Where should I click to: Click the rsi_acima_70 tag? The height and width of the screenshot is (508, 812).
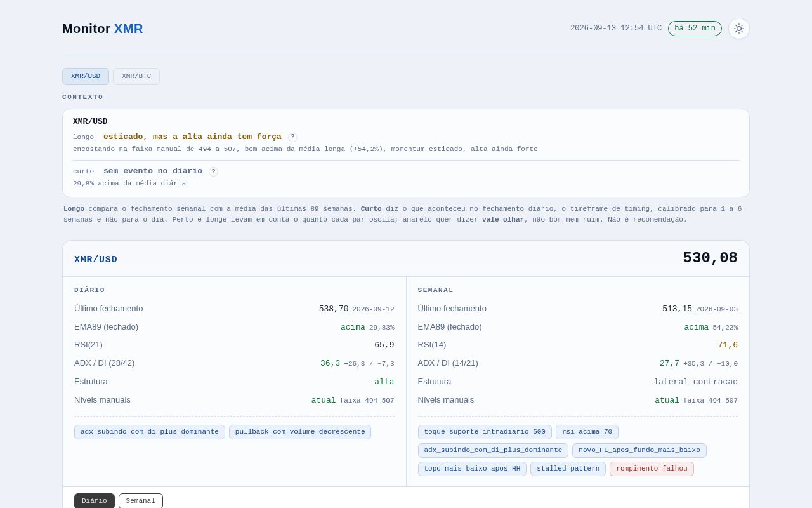(587, 432)
